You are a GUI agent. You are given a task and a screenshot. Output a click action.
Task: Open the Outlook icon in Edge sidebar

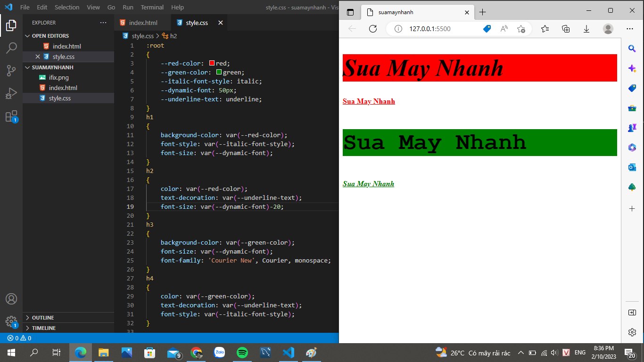[x=632, y=167]
